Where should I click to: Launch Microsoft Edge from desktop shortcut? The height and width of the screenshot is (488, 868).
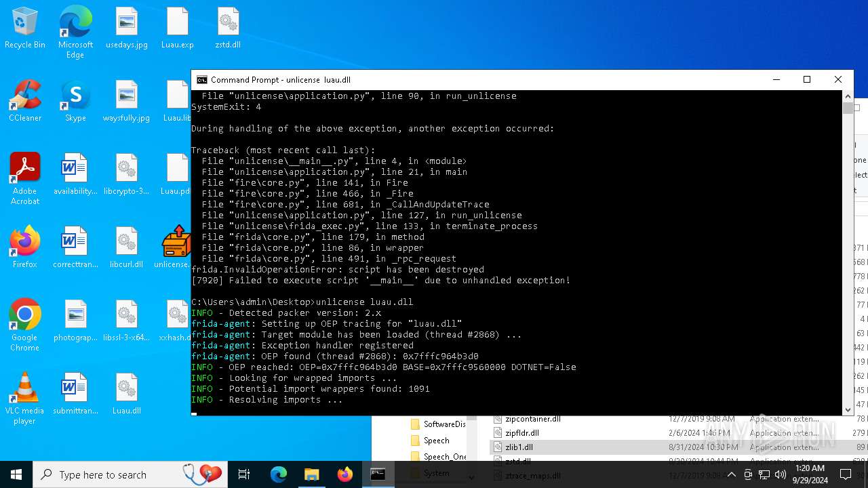[x=75, y=33]
